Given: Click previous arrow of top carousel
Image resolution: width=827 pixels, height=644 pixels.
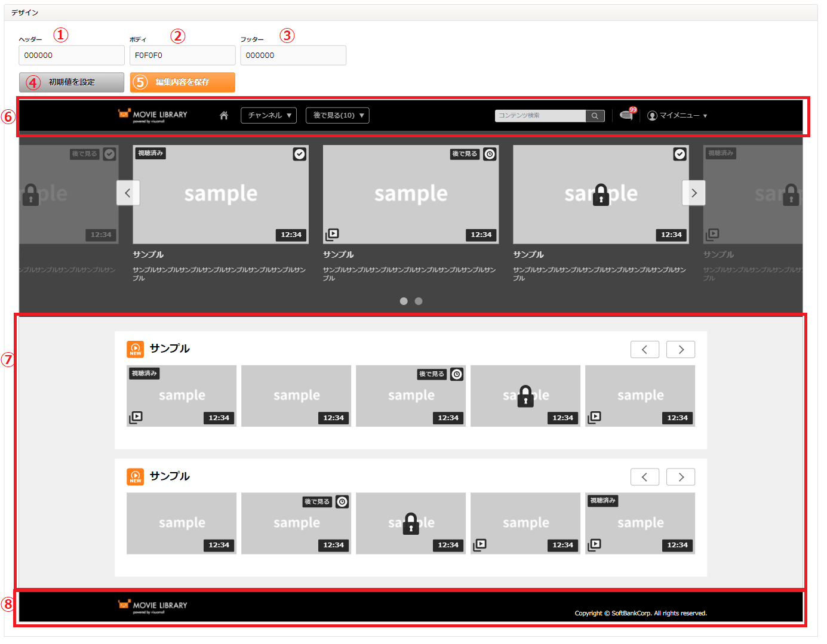Looking at the screenshot, I should pos(128,193).
